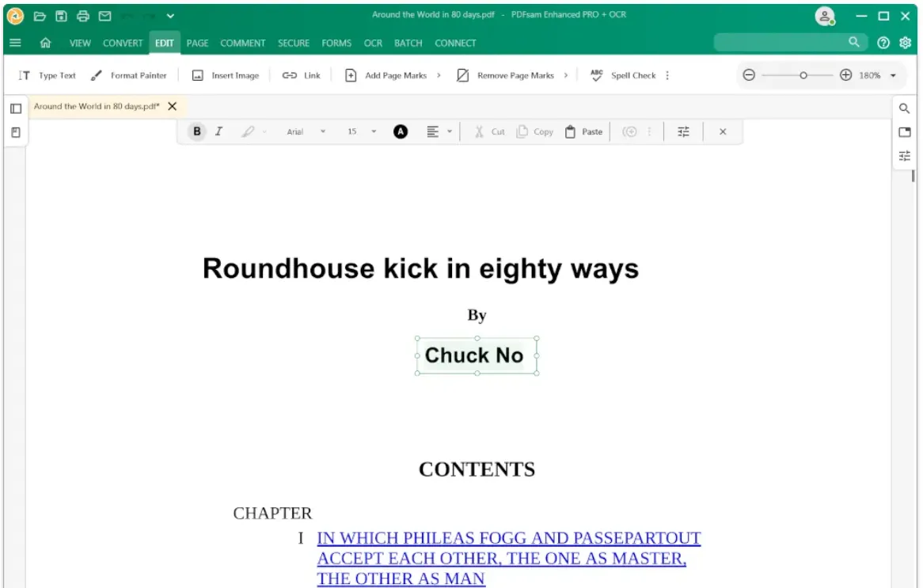Viewport: 923px width, 588px height.
Task: Click the Search icon in right sidebar
Action: click(904, 108)
